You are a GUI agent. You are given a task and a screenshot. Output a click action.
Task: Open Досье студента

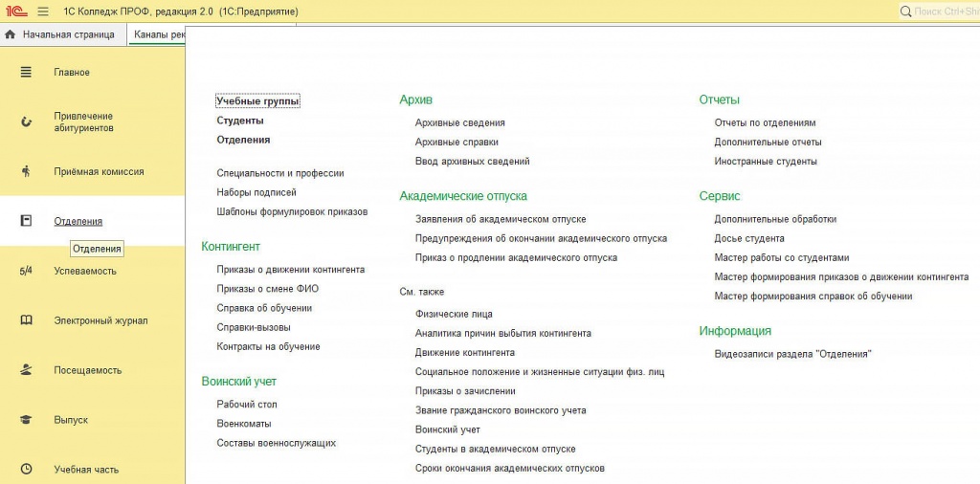click(748, 238)
